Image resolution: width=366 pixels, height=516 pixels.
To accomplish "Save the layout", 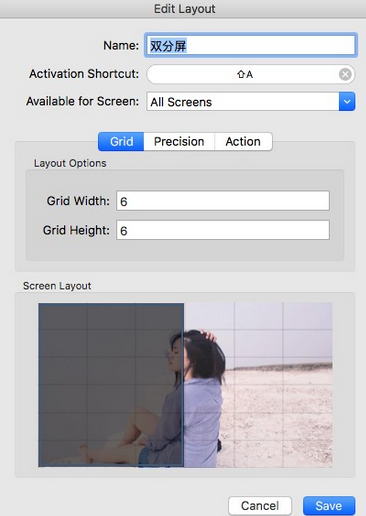I will pyautogui.click(x=329, y=506).
